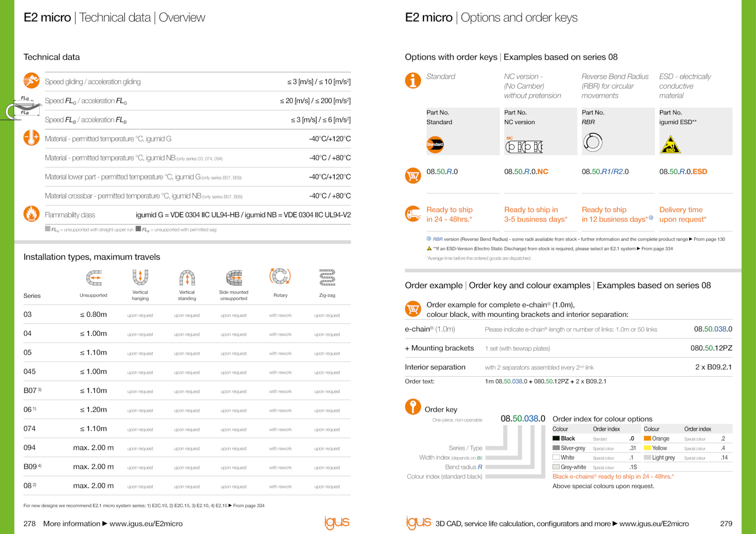
Task: Click the Black colour swatch
Action: 556,439
